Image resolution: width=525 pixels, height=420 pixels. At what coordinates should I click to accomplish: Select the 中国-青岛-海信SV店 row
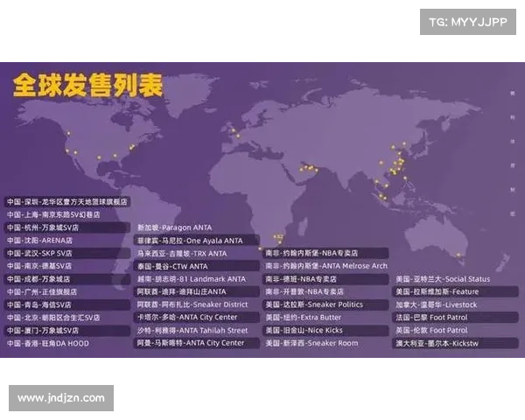click(67, 305)
